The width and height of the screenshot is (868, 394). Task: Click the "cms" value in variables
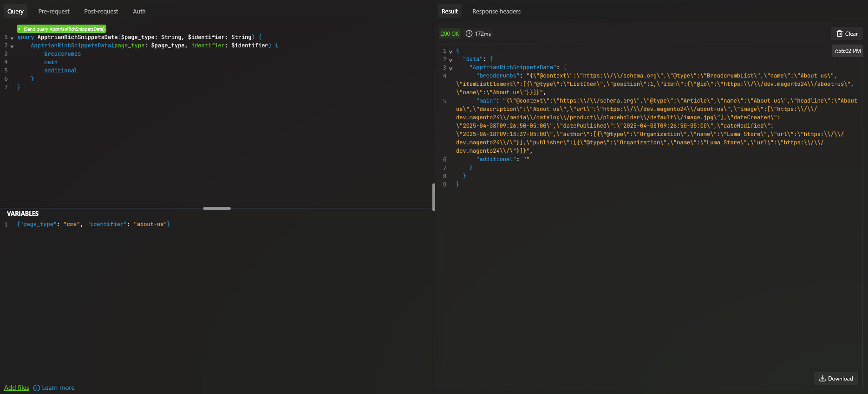click(x=72, y=224)
